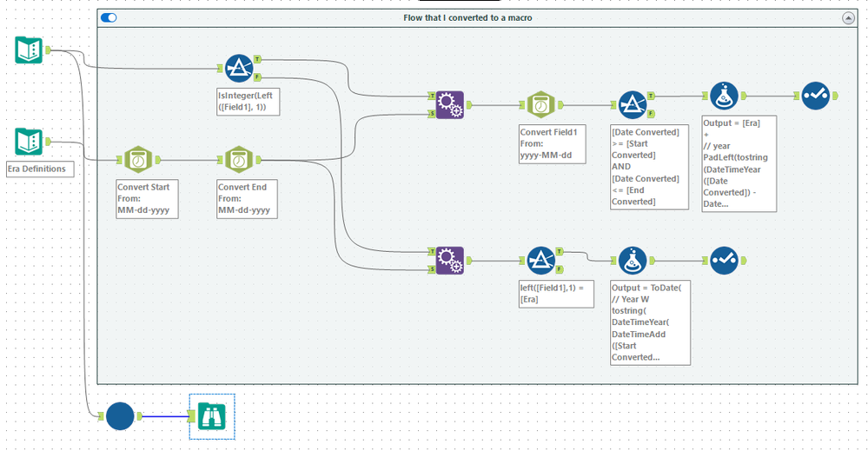
Task: Select the upper Select tool at right
Action: 816,96
